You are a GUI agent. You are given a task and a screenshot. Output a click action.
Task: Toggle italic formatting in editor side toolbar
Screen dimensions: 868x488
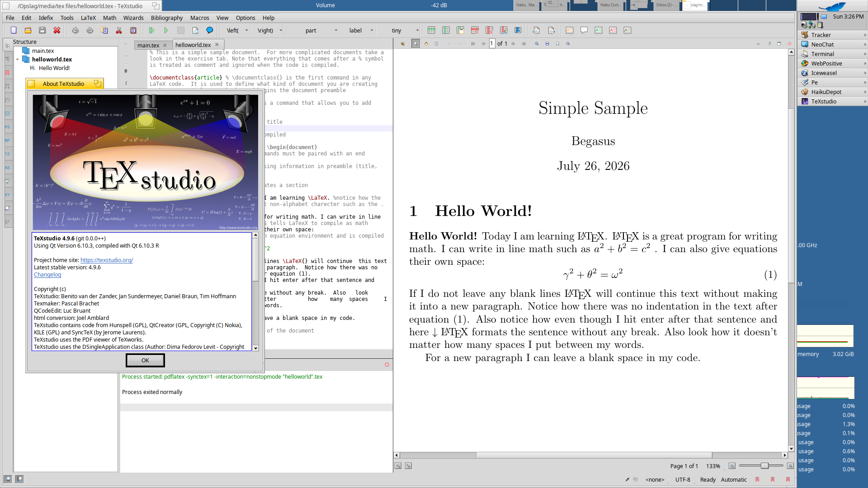pyautogui.click(x=126, y=83)
